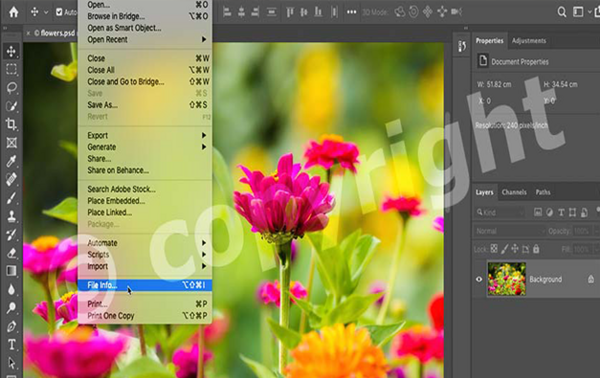Screen dimensions: 600x378
Task: Expand the Scripts submenu
Action: [x=145, y=254]
